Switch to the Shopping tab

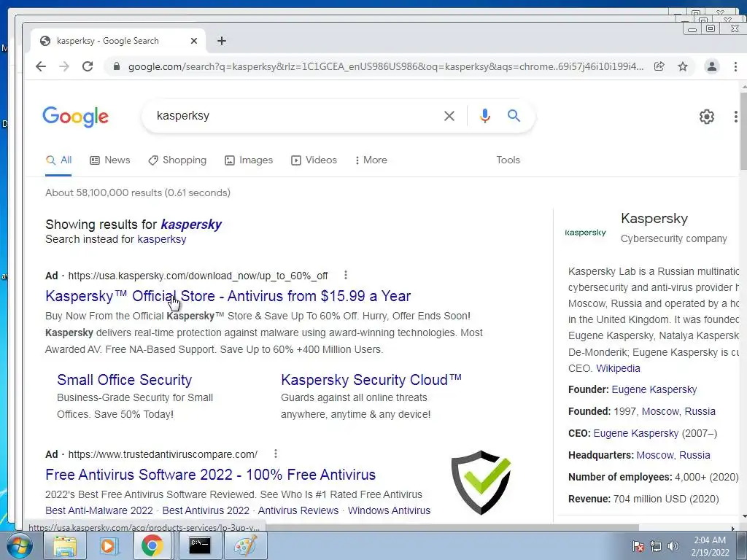(x=177, y=160)
